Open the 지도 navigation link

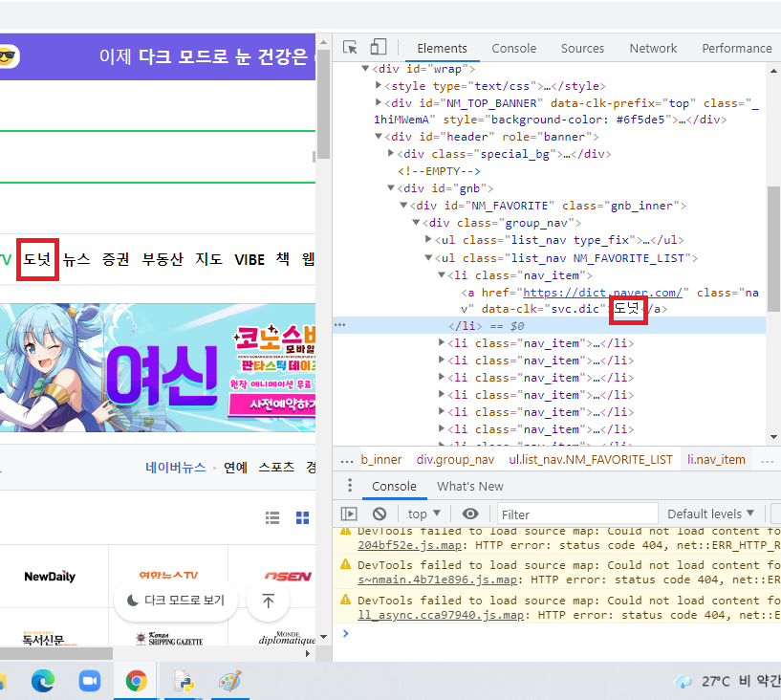pyautogui.click(x=208, y=259)
